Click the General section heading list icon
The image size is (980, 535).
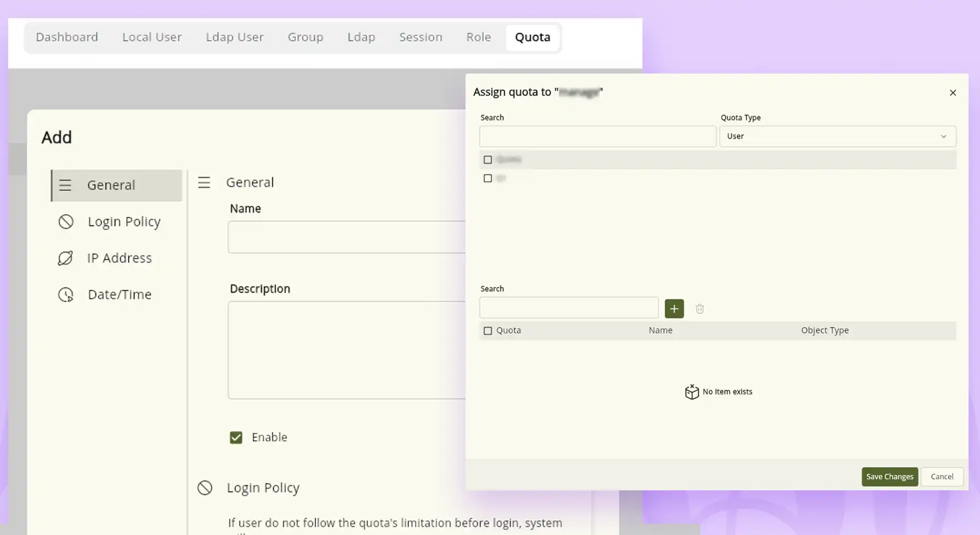[x=204, y=183]
